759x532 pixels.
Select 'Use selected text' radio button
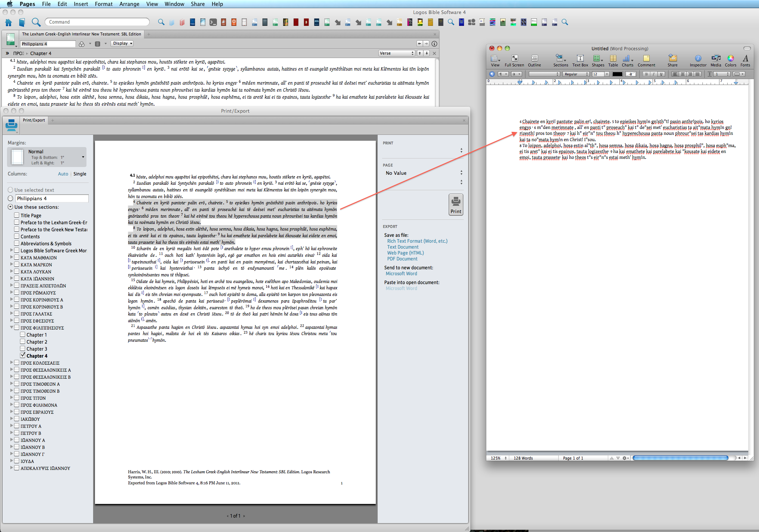click(x=10, y=190)
